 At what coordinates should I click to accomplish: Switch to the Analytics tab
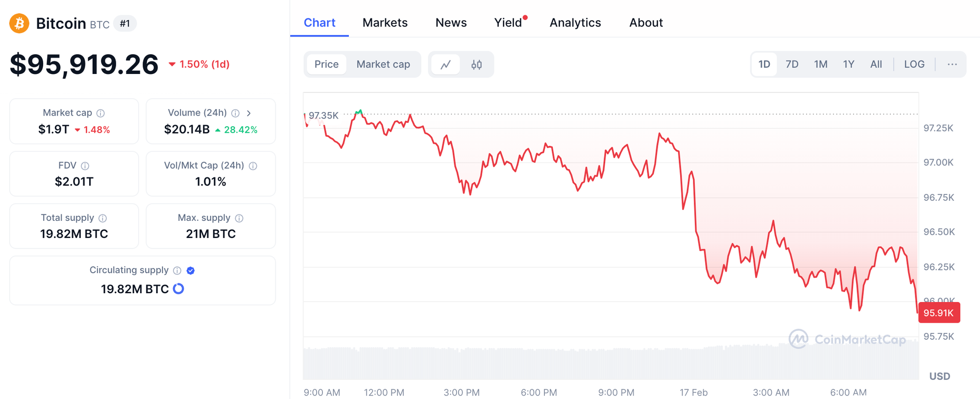(x=575, y=23)
